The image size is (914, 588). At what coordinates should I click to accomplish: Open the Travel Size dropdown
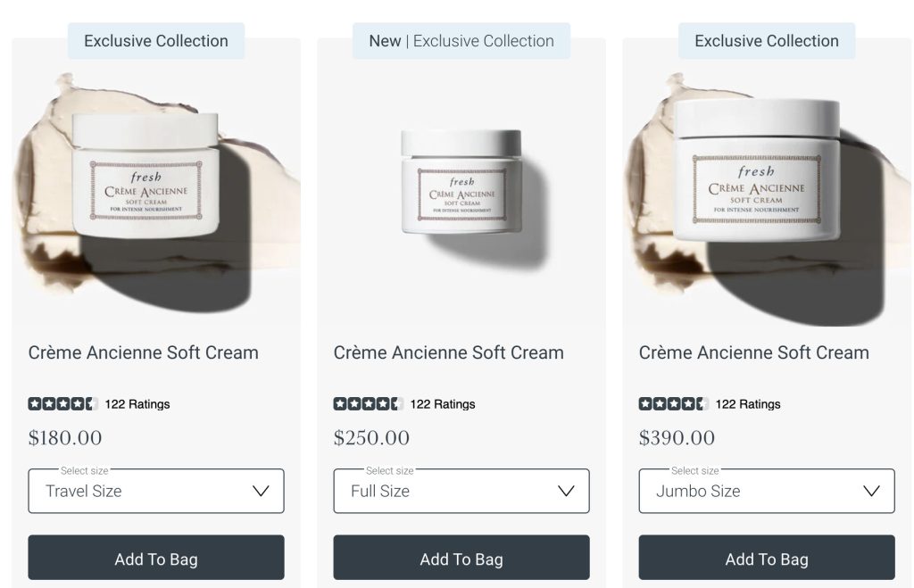tap(156, 491)
